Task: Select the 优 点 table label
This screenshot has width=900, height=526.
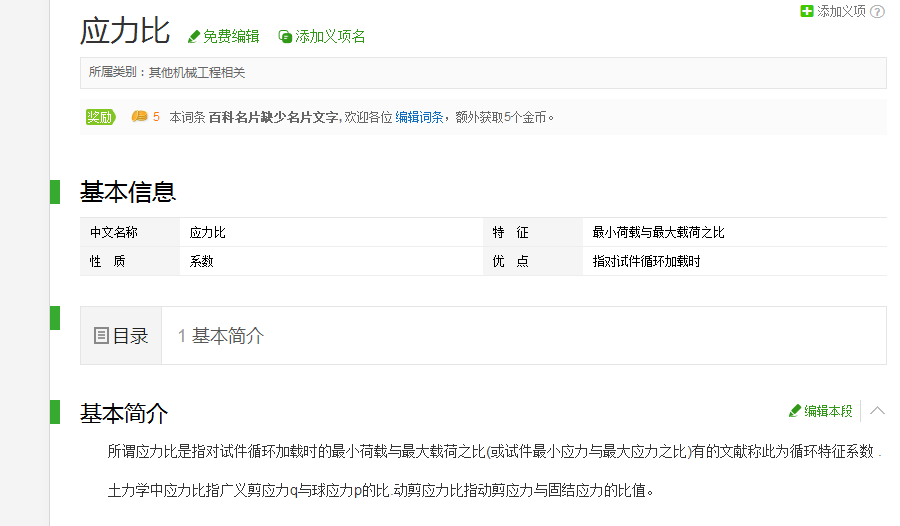Action: click(510, 261)
